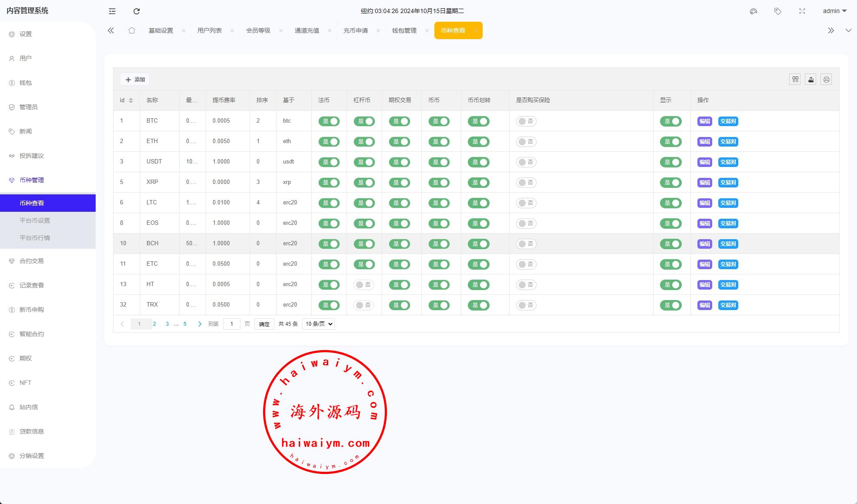
Task: Open theme palette icon in header
Action: (x=754, y=11)
